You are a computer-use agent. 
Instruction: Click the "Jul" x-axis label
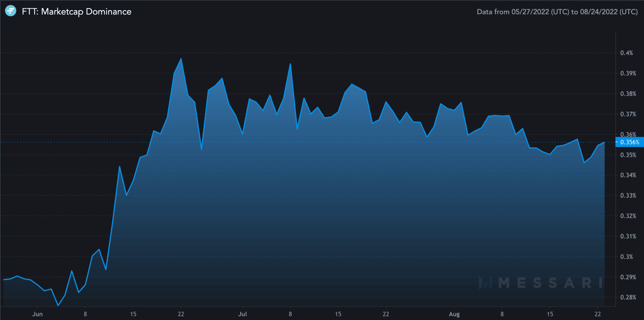(242, 314)
